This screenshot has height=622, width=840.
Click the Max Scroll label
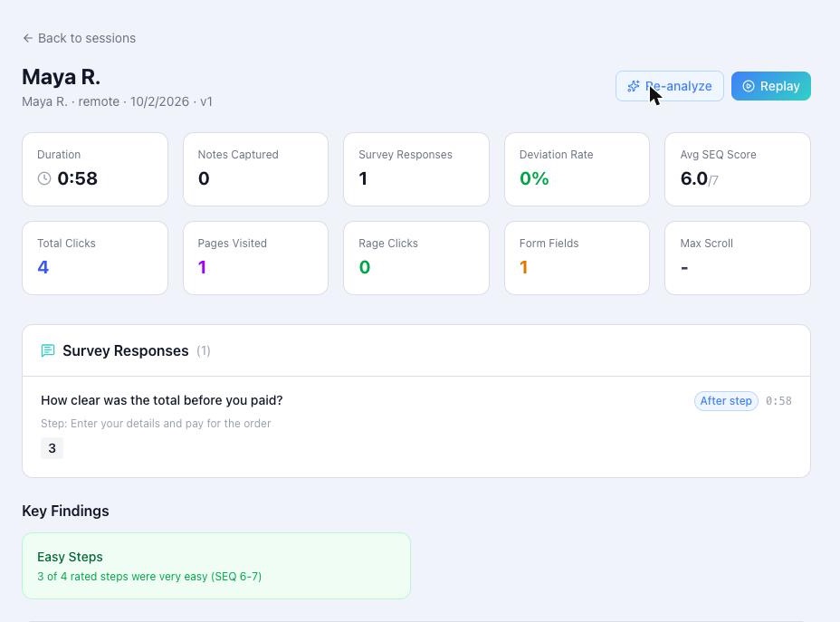[x=707, y=244]
